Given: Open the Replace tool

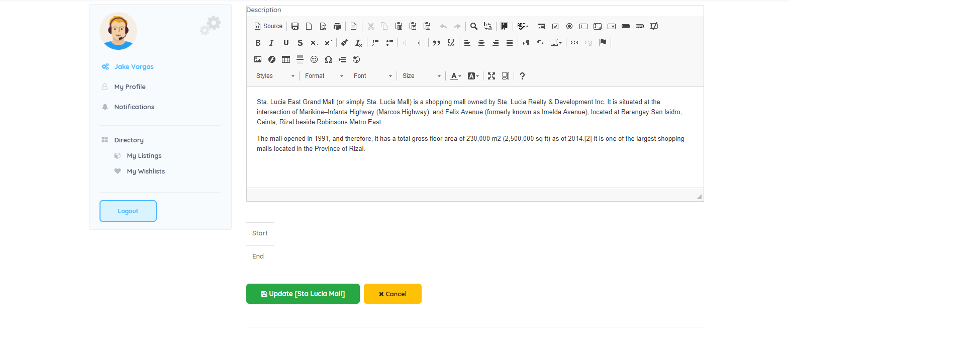Looking at the screenshot, I should (x=488, y=26).
